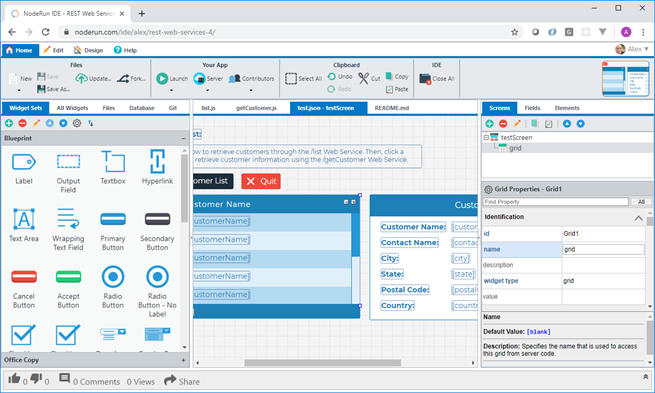Expand the Office Copy widget set

click(x=183, y=360)
